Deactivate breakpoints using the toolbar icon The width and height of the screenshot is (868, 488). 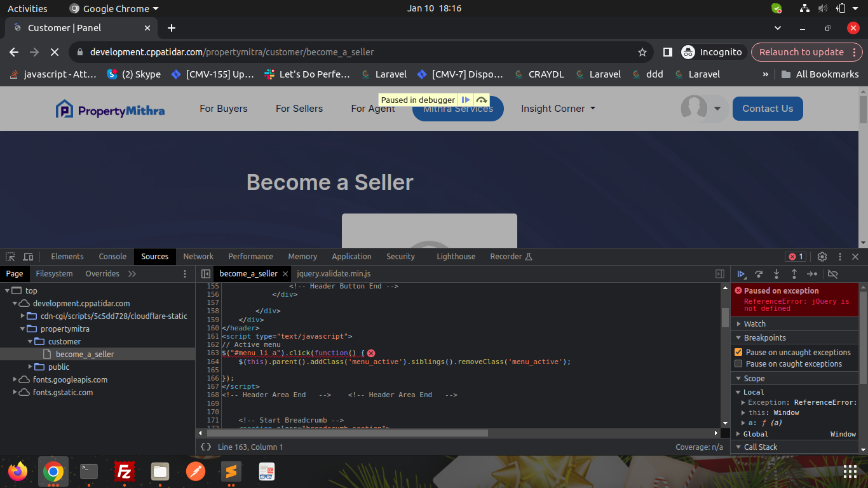[833, 274]
